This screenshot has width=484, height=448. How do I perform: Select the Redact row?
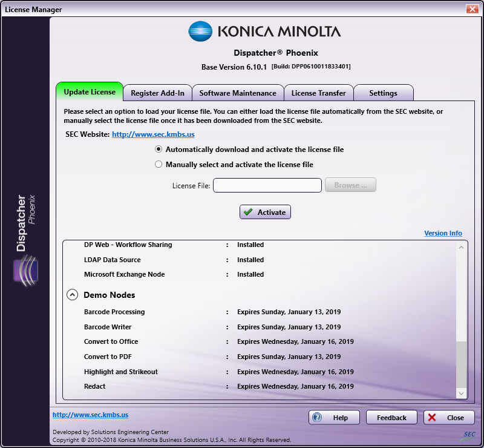219,386
